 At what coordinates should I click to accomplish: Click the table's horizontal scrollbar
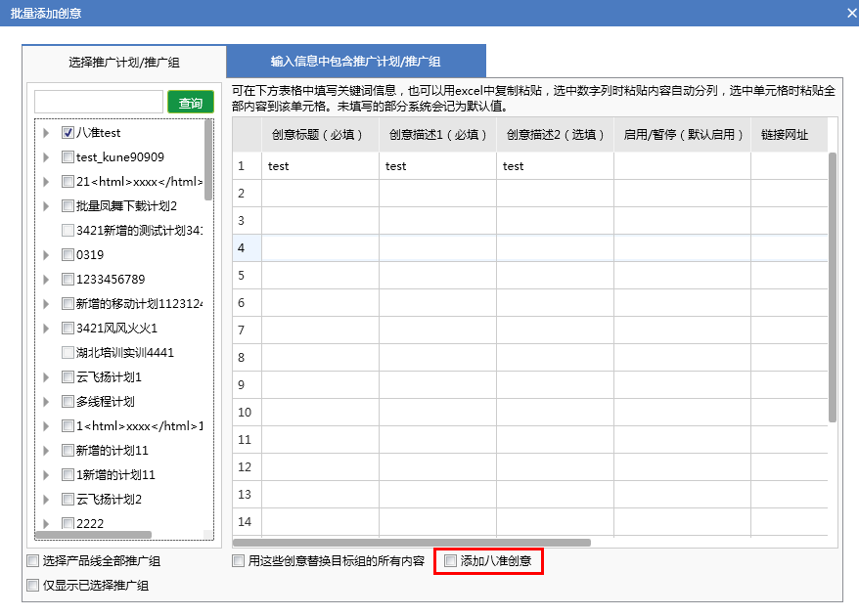412,542
